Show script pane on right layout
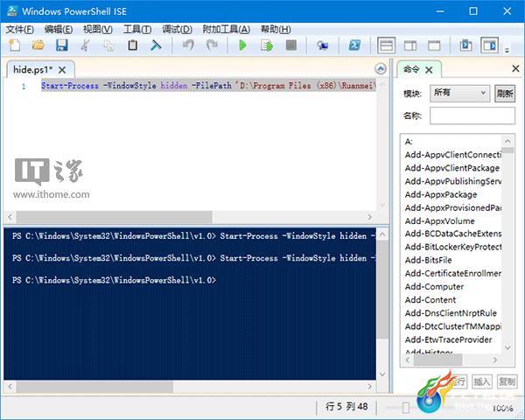525x420 pixels. [x=410, y=45]
